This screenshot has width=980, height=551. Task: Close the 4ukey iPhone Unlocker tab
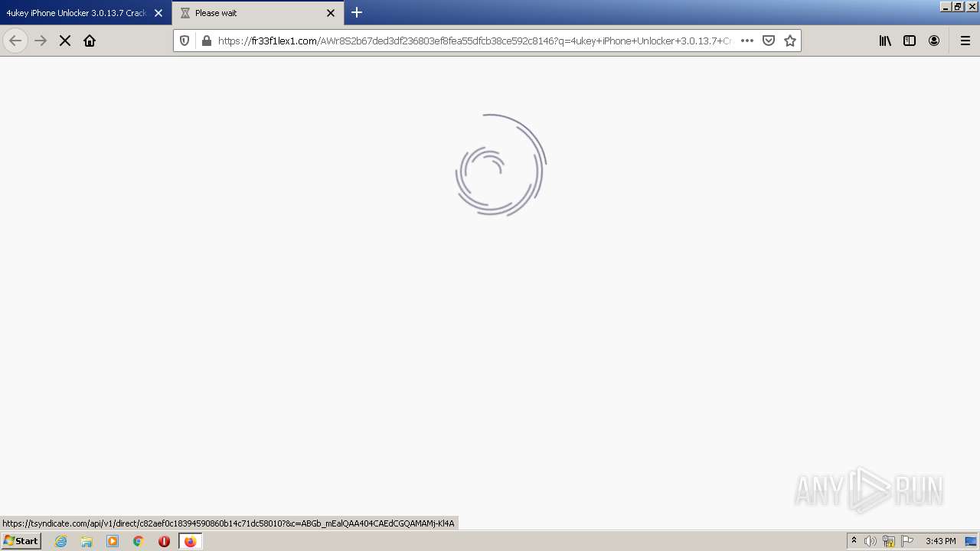pos(158,13)
